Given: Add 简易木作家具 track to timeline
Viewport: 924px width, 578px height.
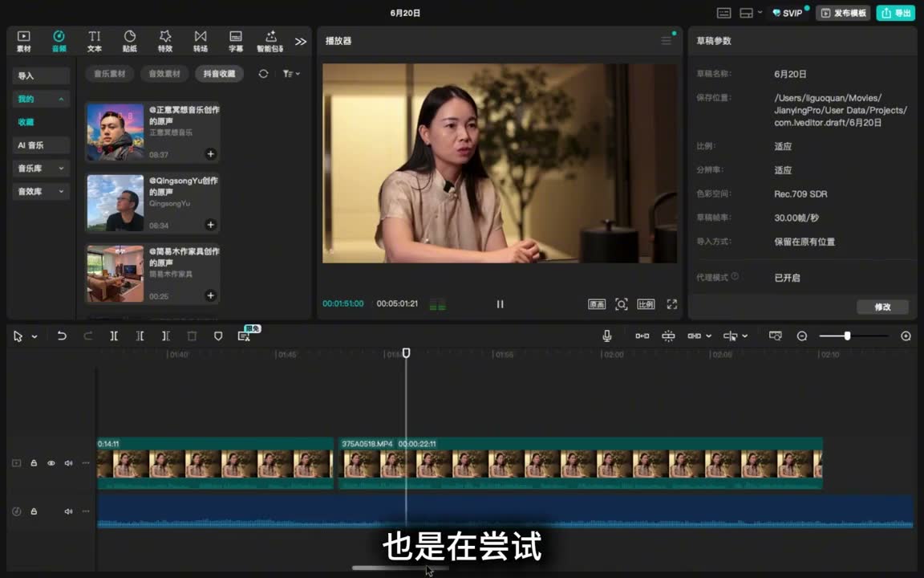Looking at the screenshot, I should tap(210, 295).
